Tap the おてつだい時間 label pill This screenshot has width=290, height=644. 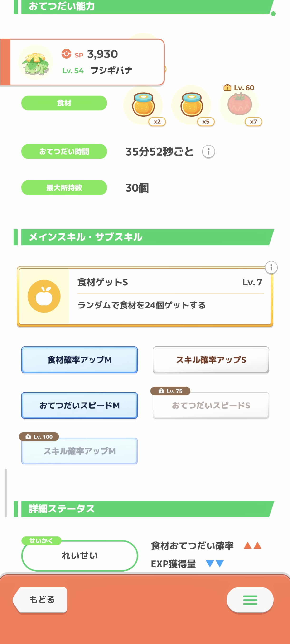(x=64, y=152)
